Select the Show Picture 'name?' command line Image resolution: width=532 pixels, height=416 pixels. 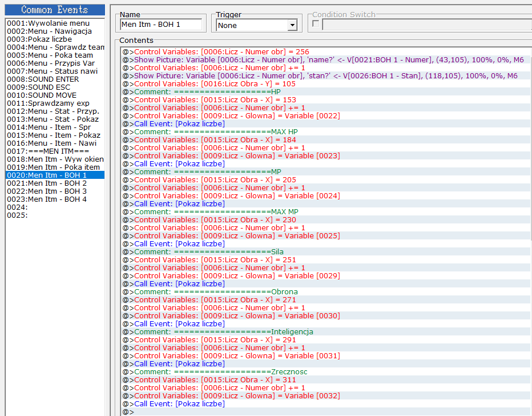(325, 60)
